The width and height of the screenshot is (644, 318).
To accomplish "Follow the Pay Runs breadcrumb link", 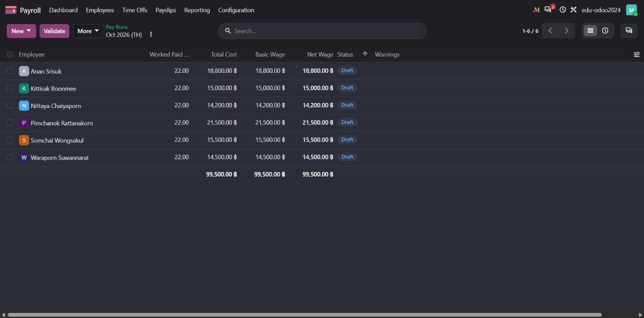I will (x=117, y=27).
